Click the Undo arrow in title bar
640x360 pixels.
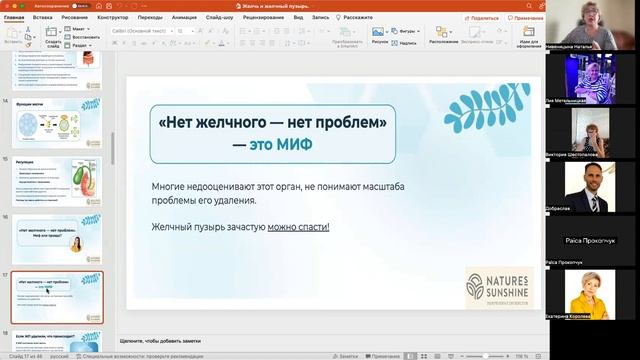pyautogui.click(x=120, y=6)
